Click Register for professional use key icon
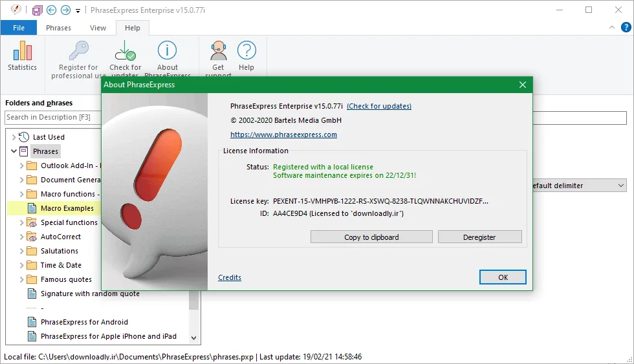This screenshot has height=364, width=634. [78, 51]
